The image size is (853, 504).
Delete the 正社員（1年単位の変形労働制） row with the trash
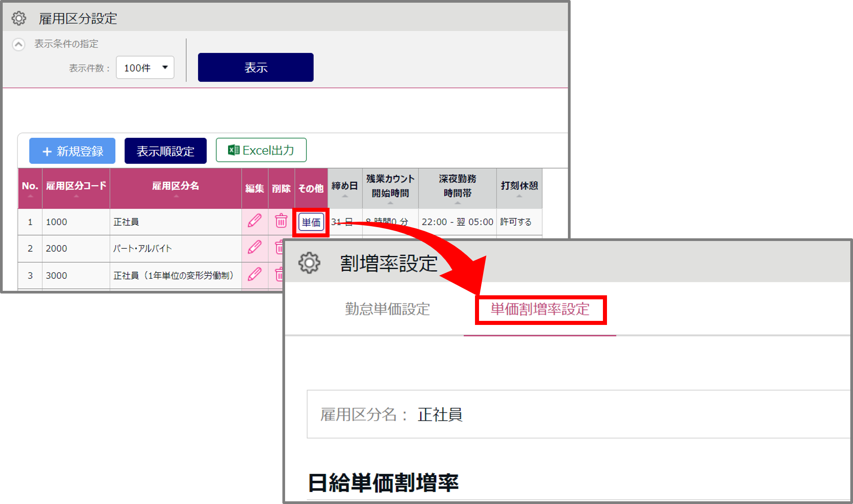pos(279,274)
